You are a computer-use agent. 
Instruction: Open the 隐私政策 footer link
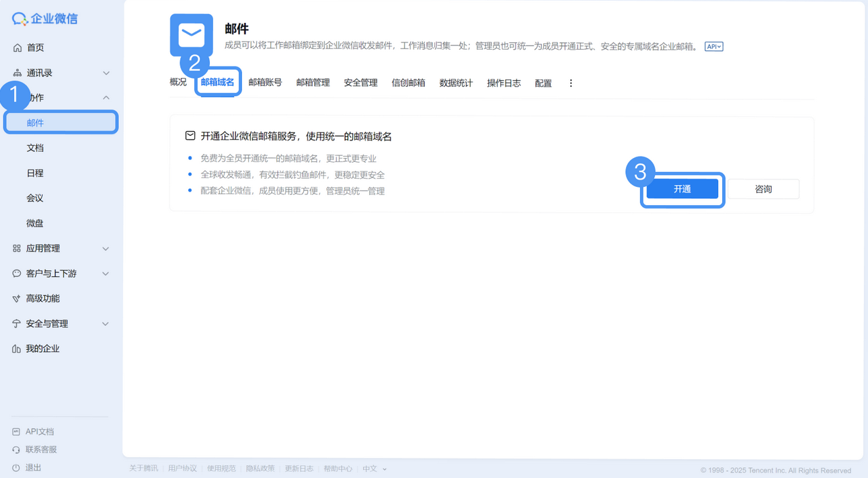pyautogui.click(x=260, y=469)
